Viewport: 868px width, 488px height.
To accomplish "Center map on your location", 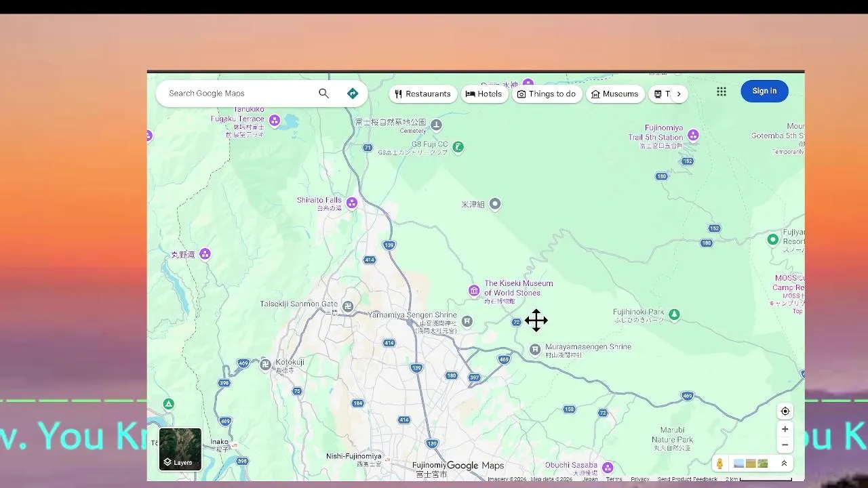I will pos(785,411).
